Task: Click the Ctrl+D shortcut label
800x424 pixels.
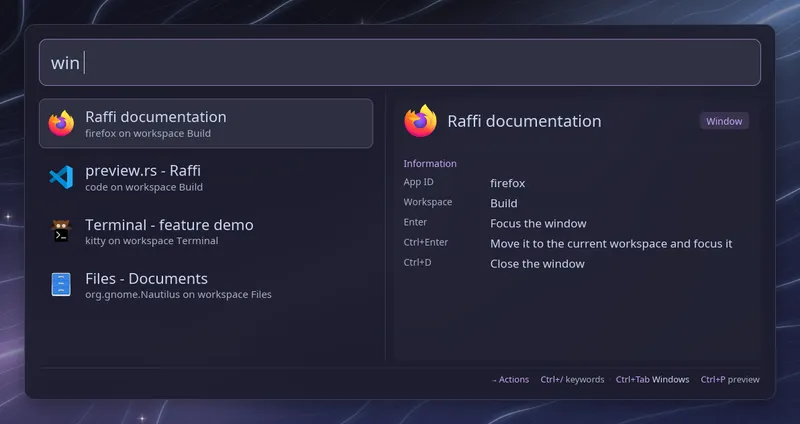Action: pos(417,263)
